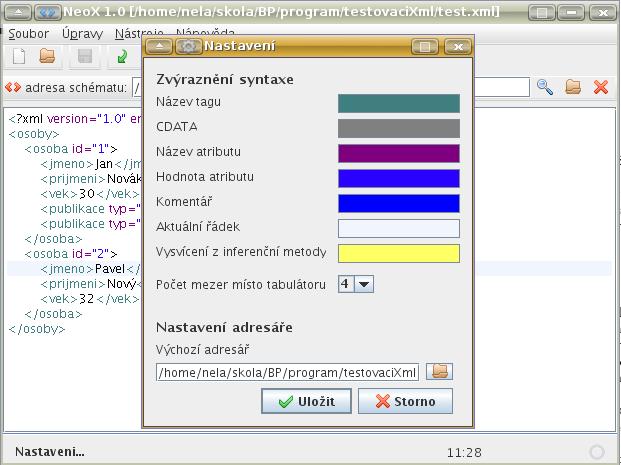This screenshot has height=465, width=621.
Task: Click the magnifier icon beside schema address
Action: coord(545,87)
